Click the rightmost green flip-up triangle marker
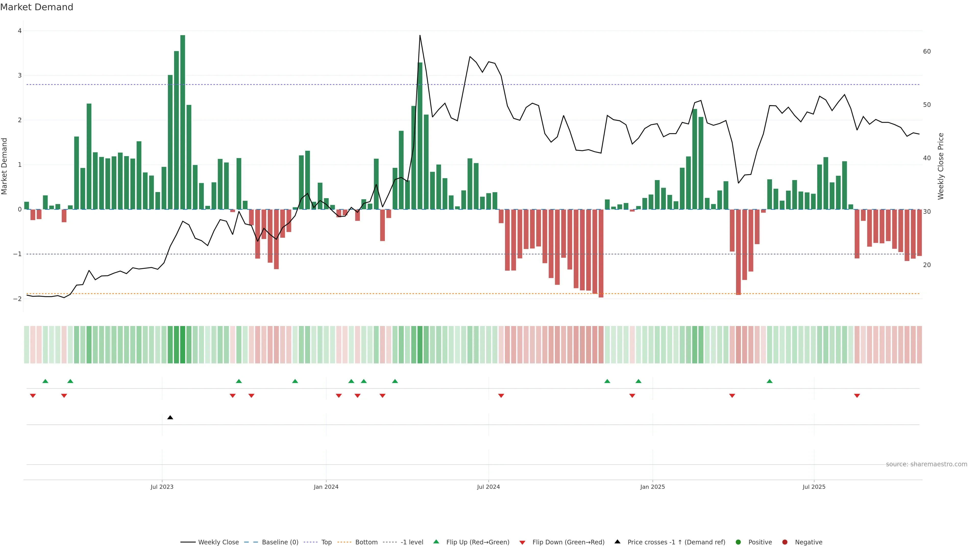Screen dimensions: 980x551 pos(770,381)
